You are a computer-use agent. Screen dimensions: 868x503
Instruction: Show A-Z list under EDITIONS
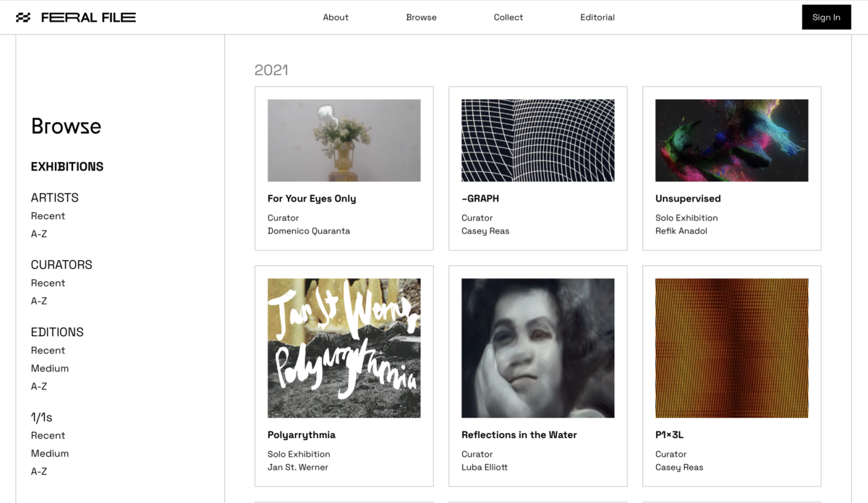39,387
